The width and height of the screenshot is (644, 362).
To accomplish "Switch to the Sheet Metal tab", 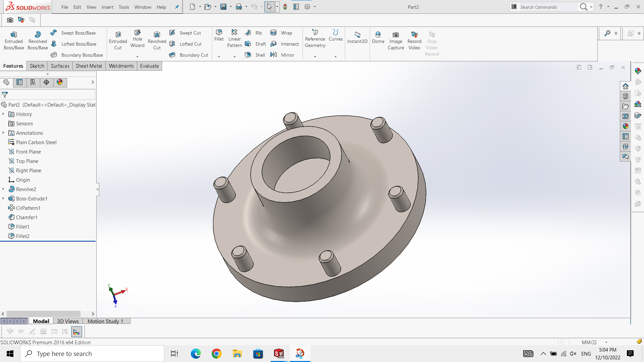I will tap(89, 66).
